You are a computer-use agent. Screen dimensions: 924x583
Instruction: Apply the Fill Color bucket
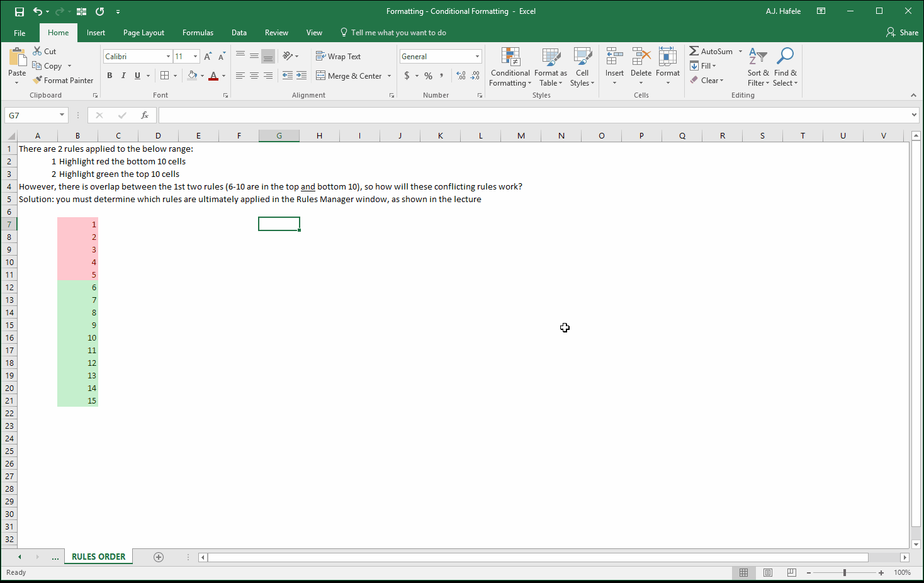[x=192, y=76]
